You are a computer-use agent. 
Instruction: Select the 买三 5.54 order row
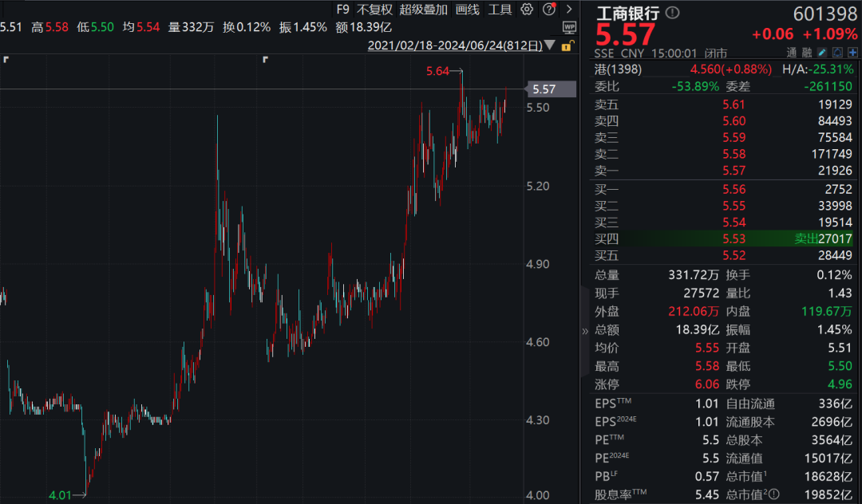[x=723, y=222]
